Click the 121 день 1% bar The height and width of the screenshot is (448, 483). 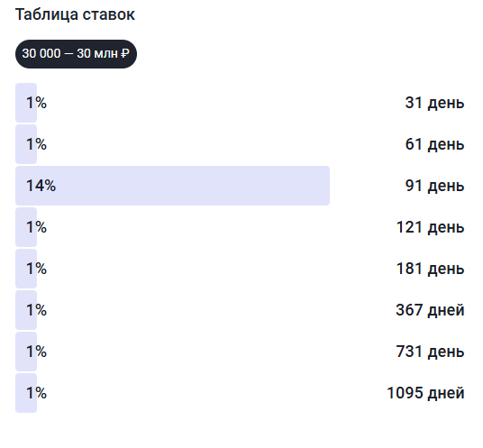(26, 227)
